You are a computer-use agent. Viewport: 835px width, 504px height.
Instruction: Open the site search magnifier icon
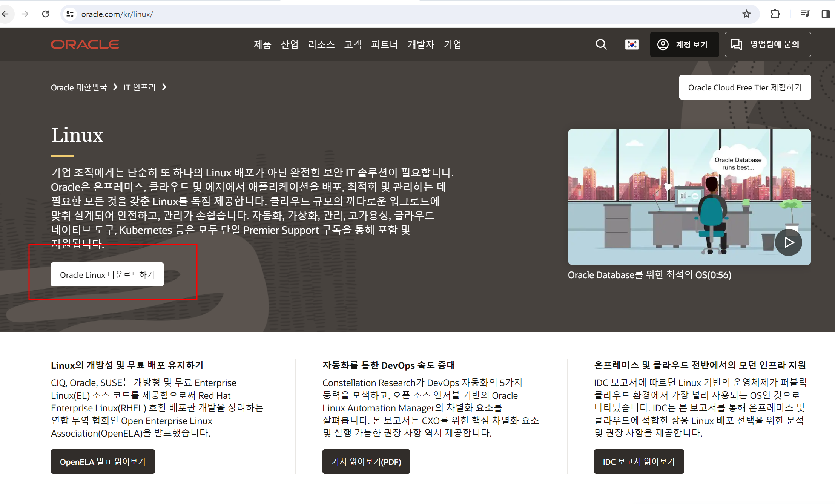pos(601,44)
